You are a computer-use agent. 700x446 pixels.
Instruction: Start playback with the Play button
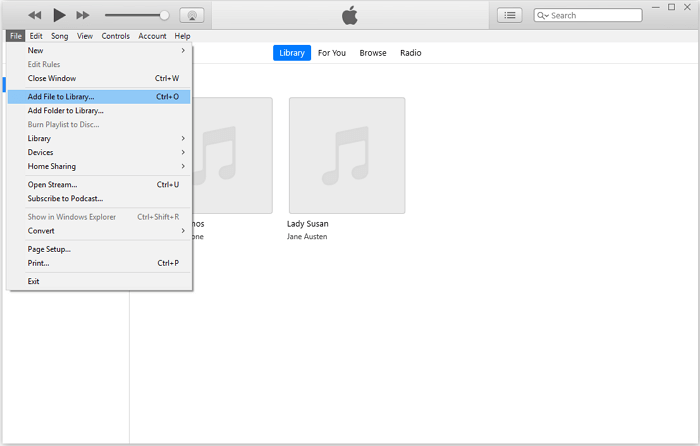(x=59, y=15)
